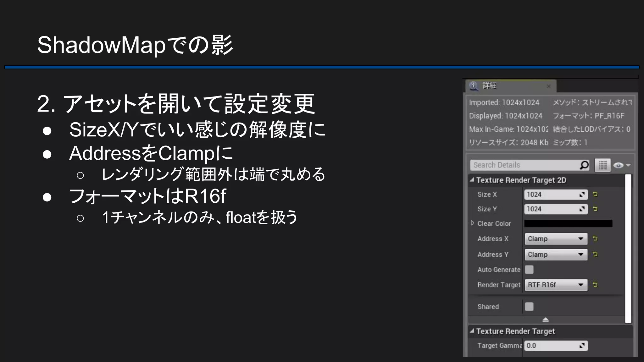Click the sub-bullet レンダリング範囲外は端で丸める
Screen dimensions: 644x362
[x=214, y=174]
